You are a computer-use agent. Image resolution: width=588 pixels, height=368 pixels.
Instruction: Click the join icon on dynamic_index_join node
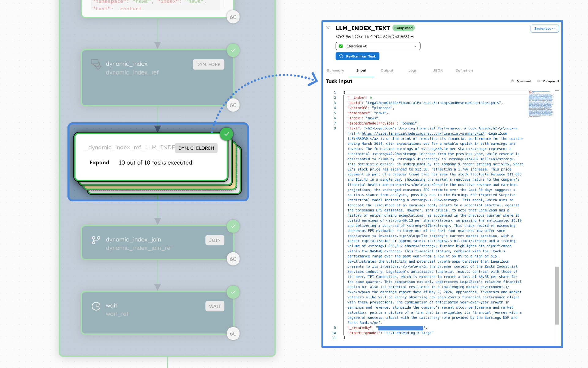click(x=96, y=240)
